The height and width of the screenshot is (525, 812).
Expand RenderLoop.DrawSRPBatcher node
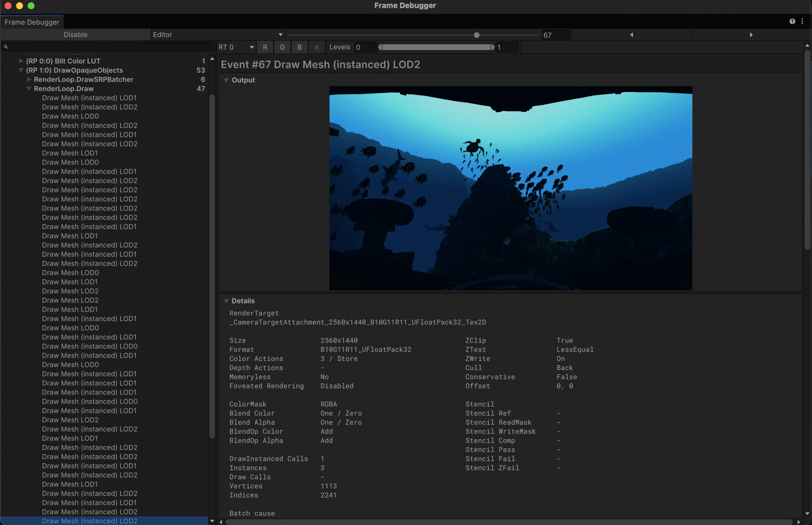point(29,79)
